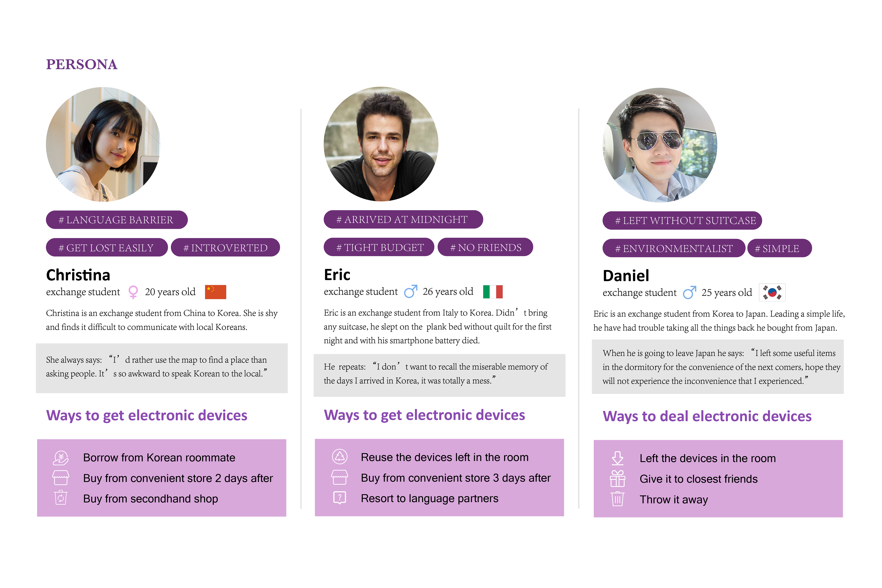Image resolution: width=882 pixels, height=588 pixels.
Task: Click the PERSONA heading
Action: click(82, 65)
